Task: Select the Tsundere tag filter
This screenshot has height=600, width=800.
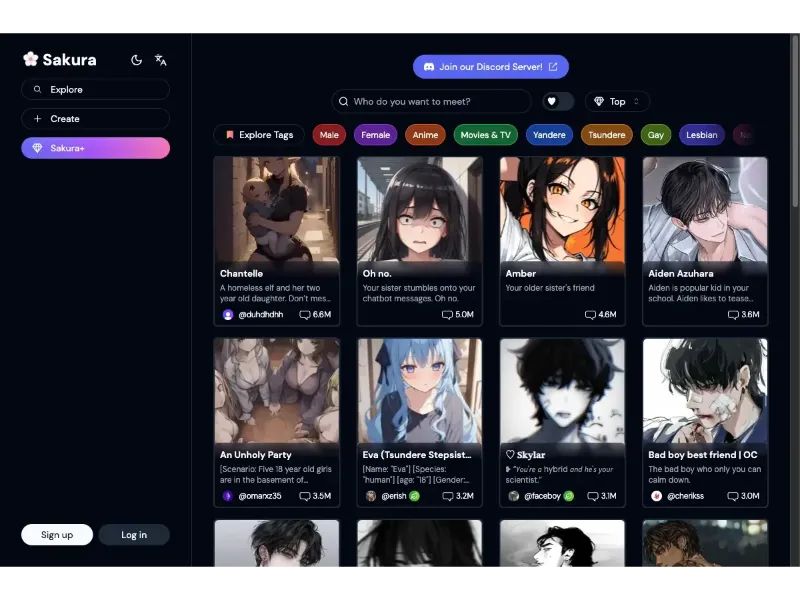Action: click(x=607, y=135)
